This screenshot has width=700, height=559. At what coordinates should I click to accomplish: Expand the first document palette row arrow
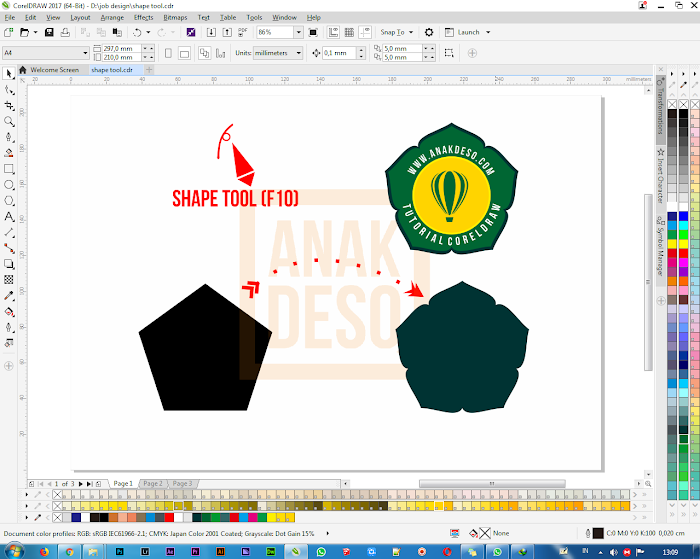point(27,495)
